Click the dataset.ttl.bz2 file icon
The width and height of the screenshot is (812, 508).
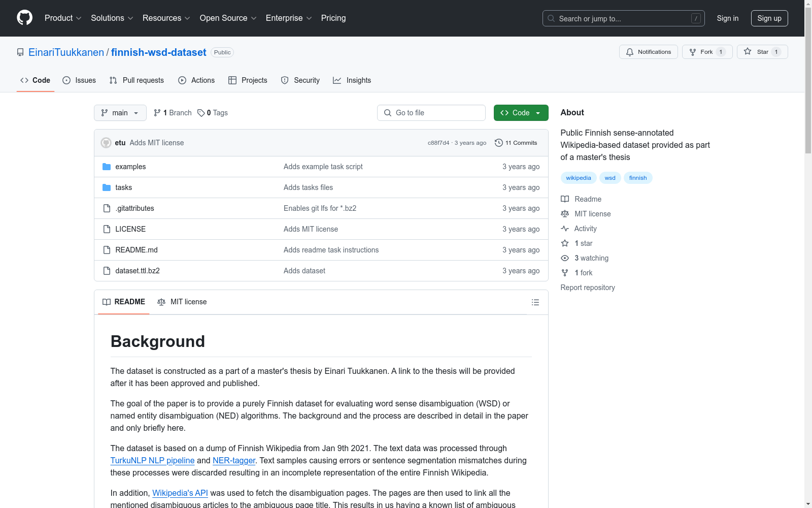point(107,271)
